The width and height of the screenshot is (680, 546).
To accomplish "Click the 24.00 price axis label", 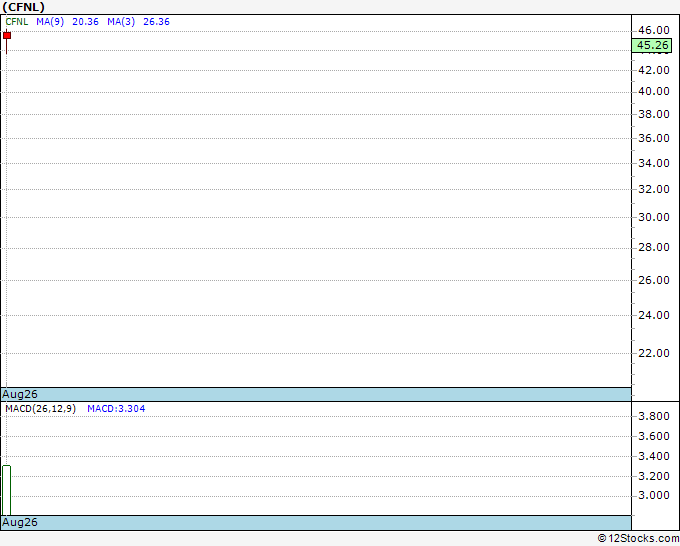I will pos(654,315).
